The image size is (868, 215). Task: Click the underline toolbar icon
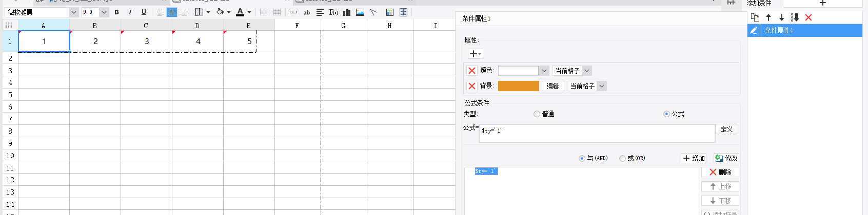[144, 12]
